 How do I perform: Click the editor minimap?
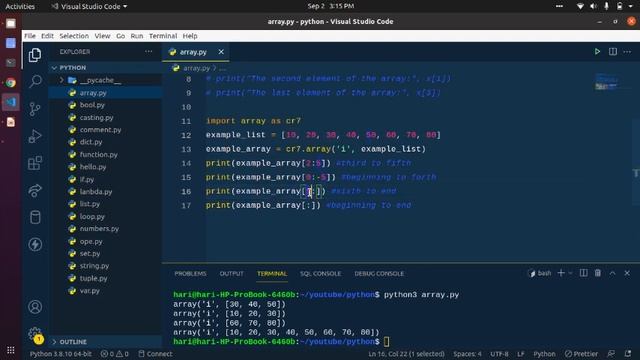click(x=606, y=82)
